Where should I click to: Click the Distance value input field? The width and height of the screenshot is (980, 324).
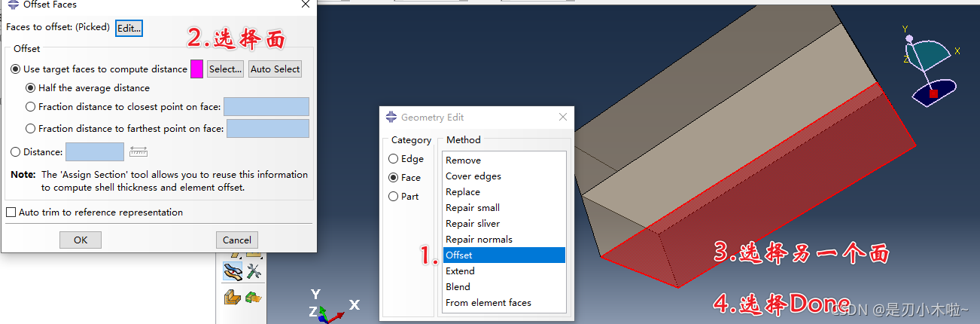pos(95,152)
